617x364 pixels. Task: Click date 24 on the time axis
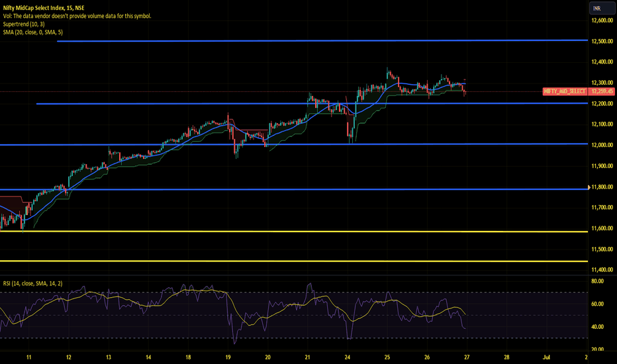click(x=348, y=357)
